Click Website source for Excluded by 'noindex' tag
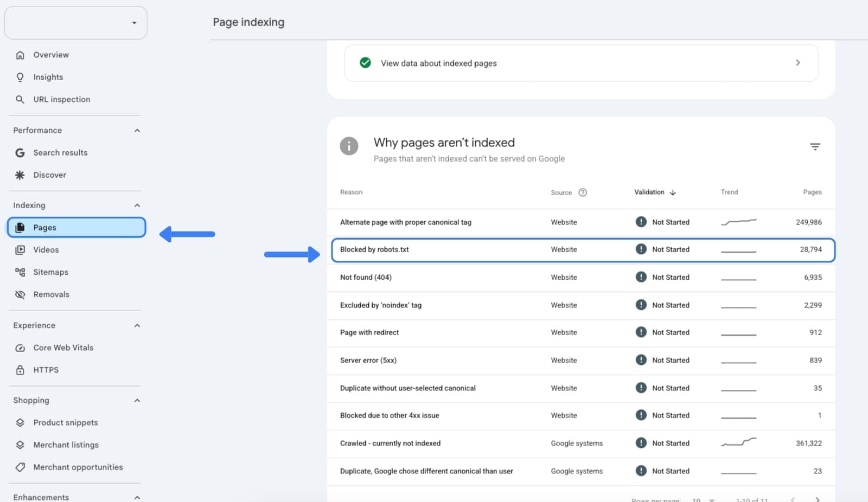Viewport: 868px width, 502px height. (x=564, y=305)
